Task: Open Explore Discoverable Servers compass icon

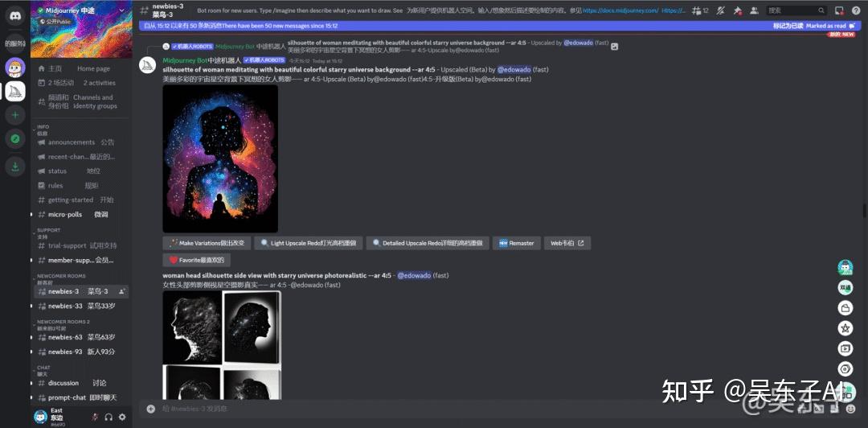Action: (15, 139)
